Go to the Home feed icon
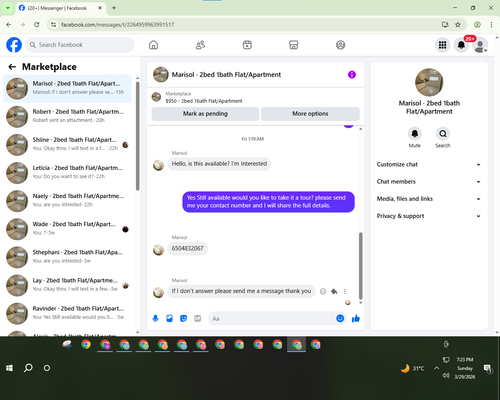500x400 pixels. point(153,45)
